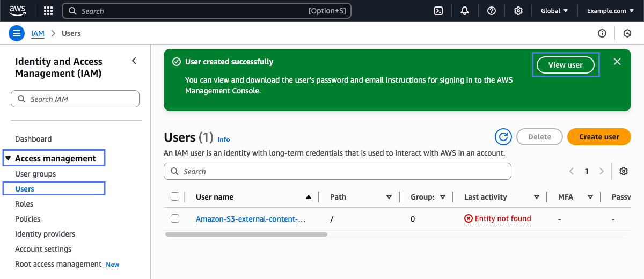
Task: Sort the Groups column
Action: coord(443,197)
